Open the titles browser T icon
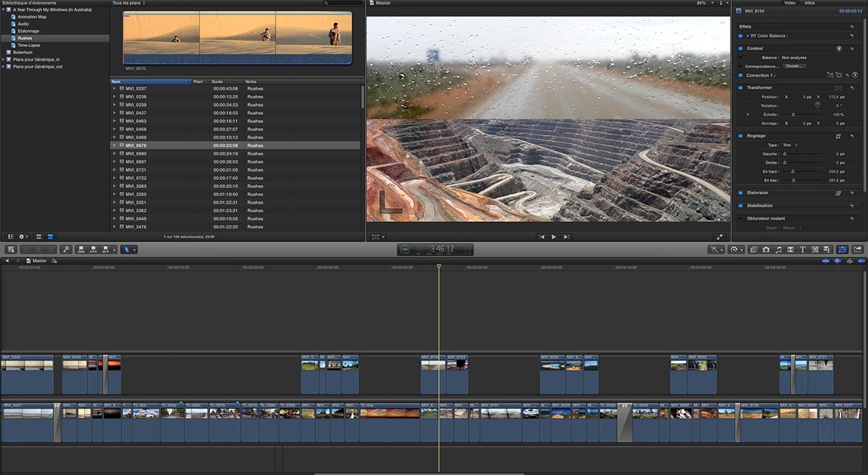This screenshot has width=868, height=475. [x=803, y=249]
